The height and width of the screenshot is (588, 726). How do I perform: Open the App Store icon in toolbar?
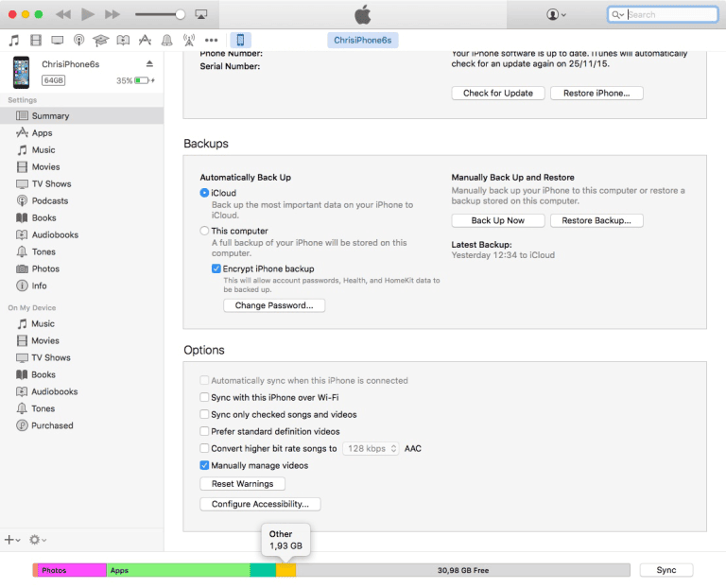click(x=145, y=41)
